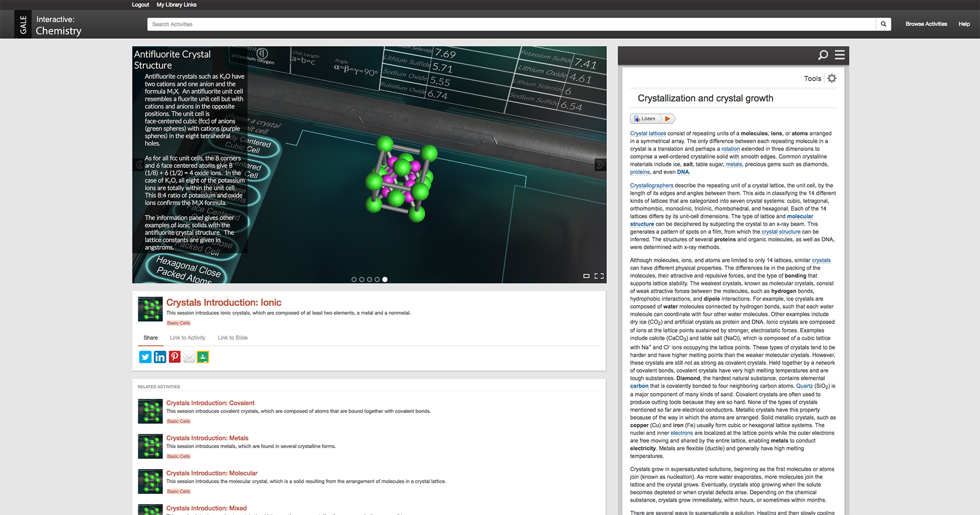Click the Molecular activity thumbnail
Image resolution: width=980 pixels, height=515 pixels.
[150, 482]
